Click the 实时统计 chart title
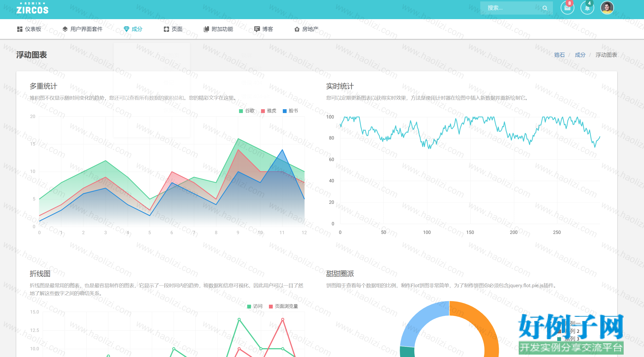 click(340, 86)
